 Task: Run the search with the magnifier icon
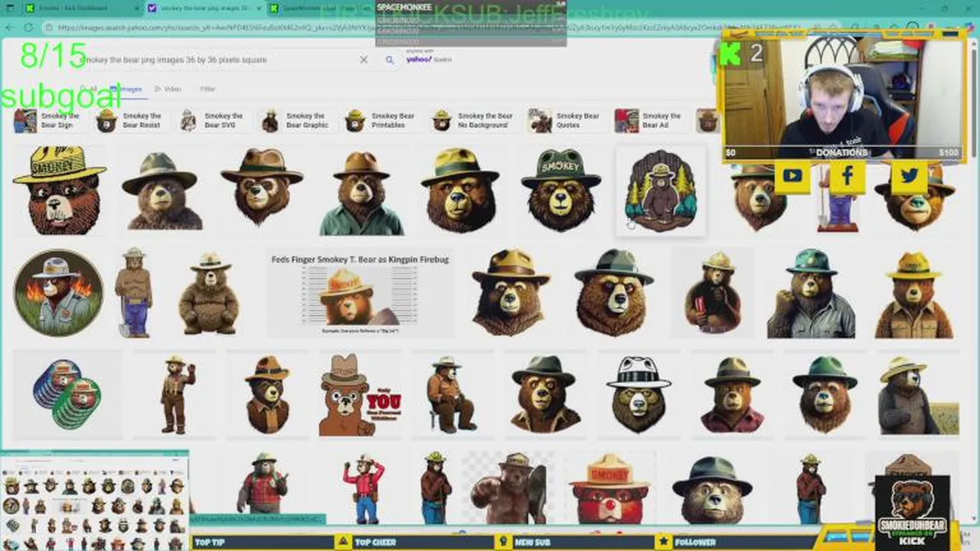pyautogui.click(x=390, y=60)
